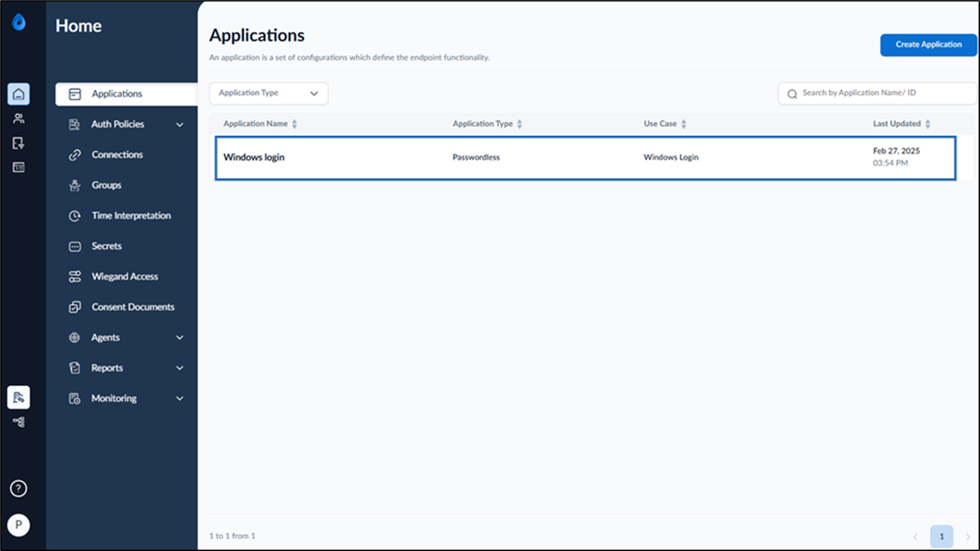Open Secrets in the sidebar menu
The width and height of the screenshot is (980, 551).
point(107,247)
